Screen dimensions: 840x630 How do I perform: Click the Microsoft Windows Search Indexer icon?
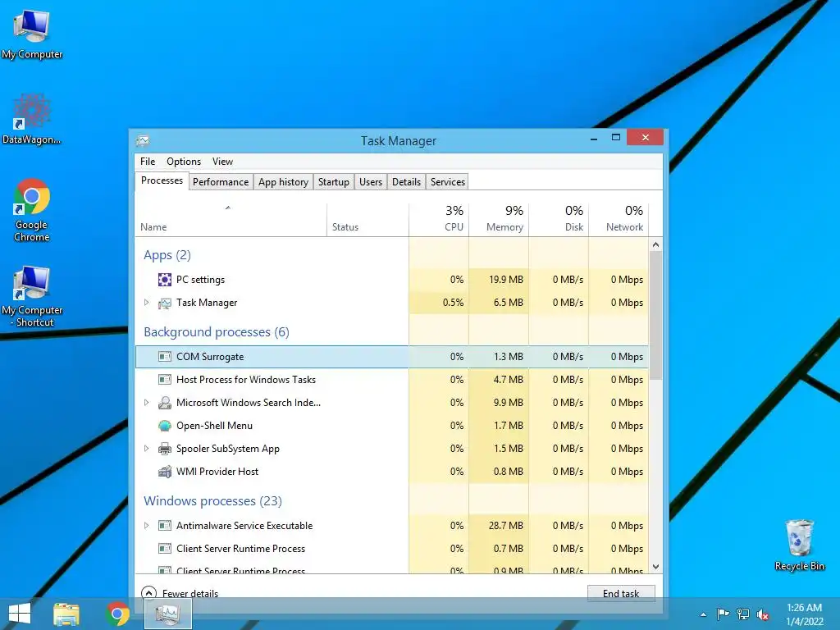(164, 403)
